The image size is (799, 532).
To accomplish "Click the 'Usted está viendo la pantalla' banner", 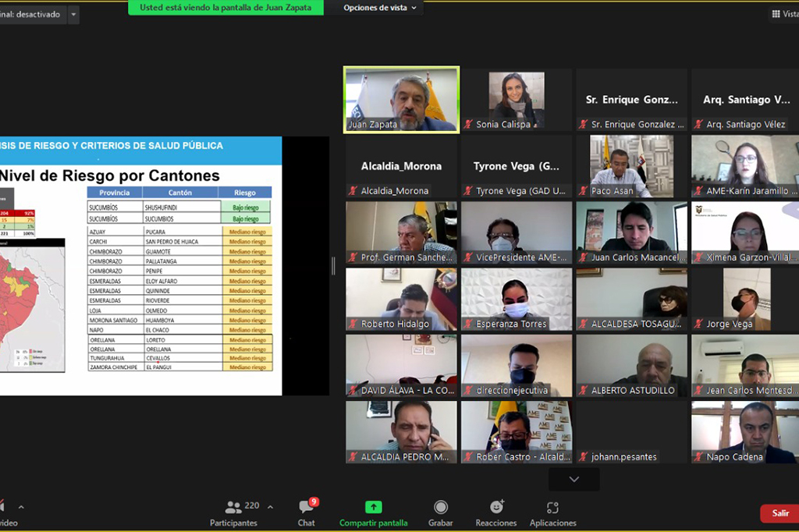I will pos(225,8).
